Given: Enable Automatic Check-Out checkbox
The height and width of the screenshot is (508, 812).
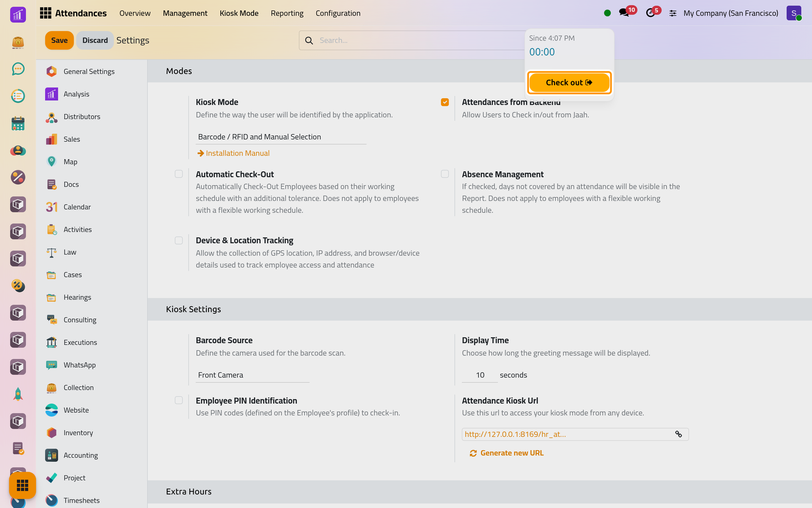Looking at the screenshot, I should (x=179, y=174).
